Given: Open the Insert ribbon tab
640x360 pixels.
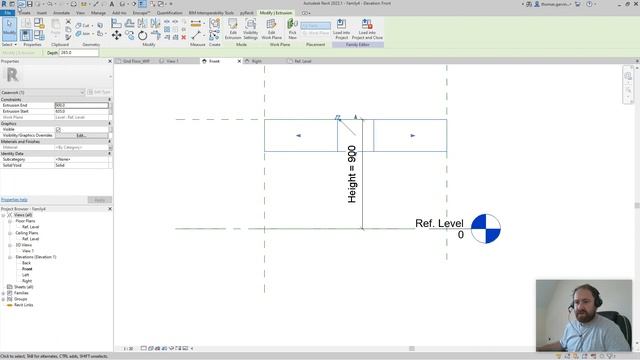Looking at the screenshot, I should point(42,13).
